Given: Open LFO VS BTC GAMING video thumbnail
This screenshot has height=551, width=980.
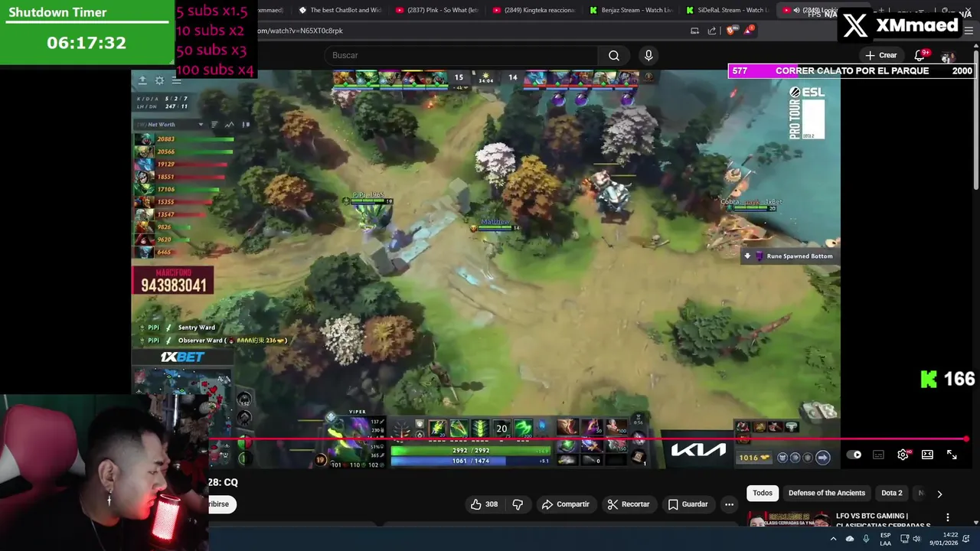Looking at the screenshot, I should click(x=789, y=520).
